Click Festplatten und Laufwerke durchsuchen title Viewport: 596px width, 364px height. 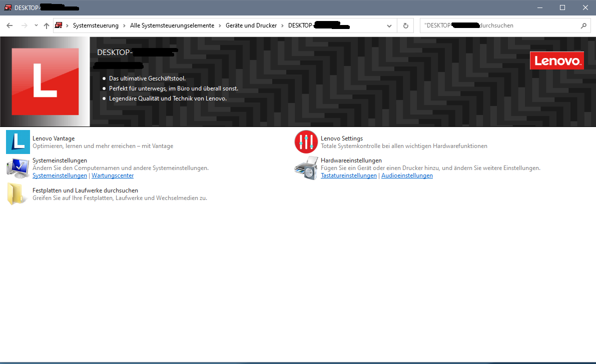85,190
